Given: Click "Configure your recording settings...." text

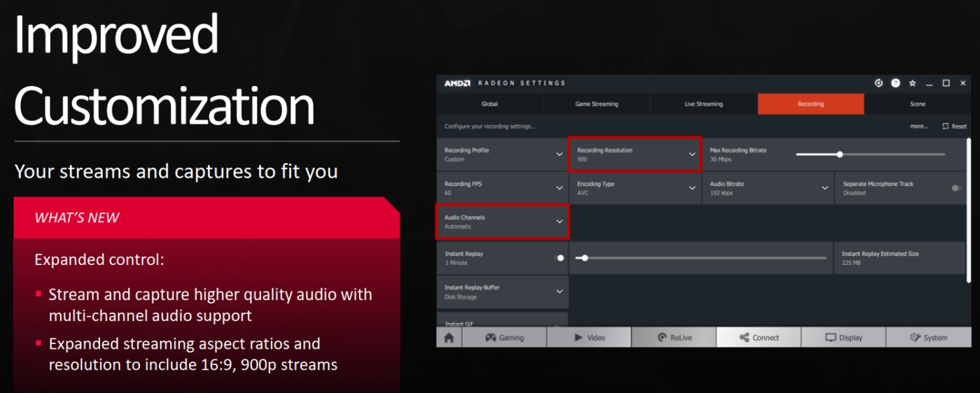Looking at the screenshot, I should click(491, 127).
